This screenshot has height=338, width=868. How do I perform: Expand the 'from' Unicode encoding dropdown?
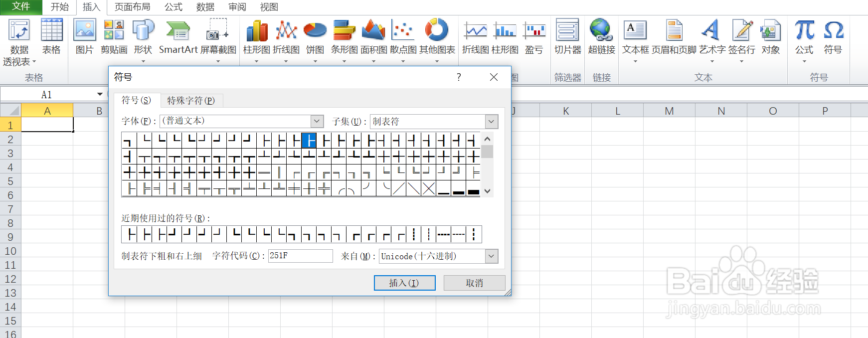492,256
